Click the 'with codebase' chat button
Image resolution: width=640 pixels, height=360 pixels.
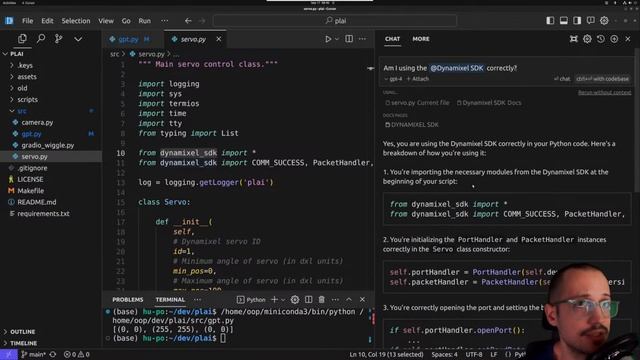click(602, 79)
